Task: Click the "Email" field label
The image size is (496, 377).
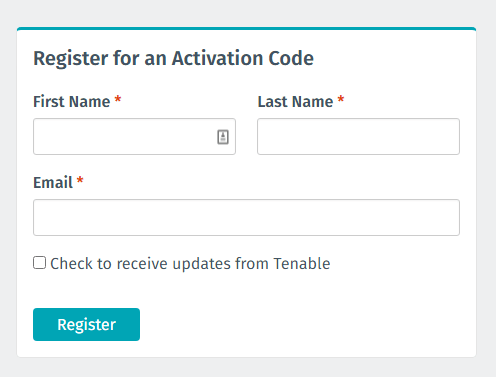Action: pyautogui.click(x=53, y=182)
